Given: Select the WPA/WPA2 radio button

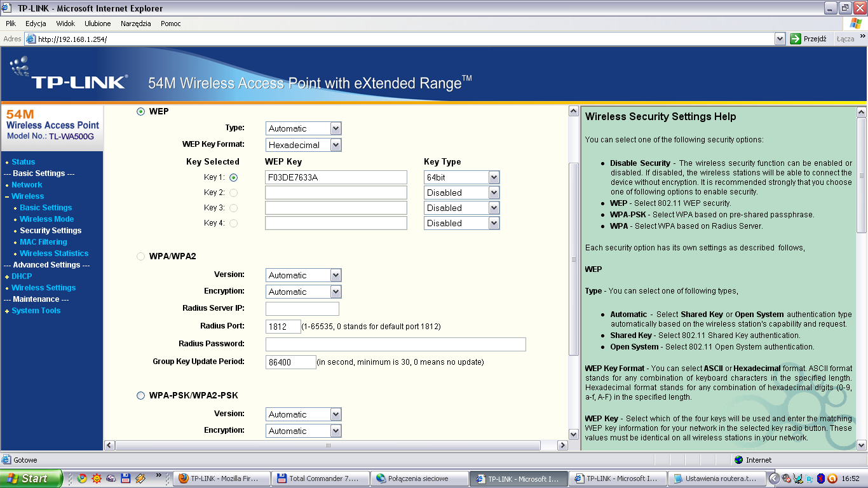Looking at the screenshot, I should point(141,257).
